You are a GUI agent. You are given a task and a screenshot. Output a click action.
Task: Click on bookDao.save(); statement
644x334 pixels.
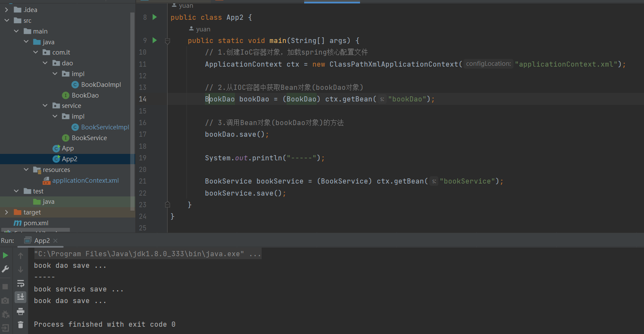237,135
